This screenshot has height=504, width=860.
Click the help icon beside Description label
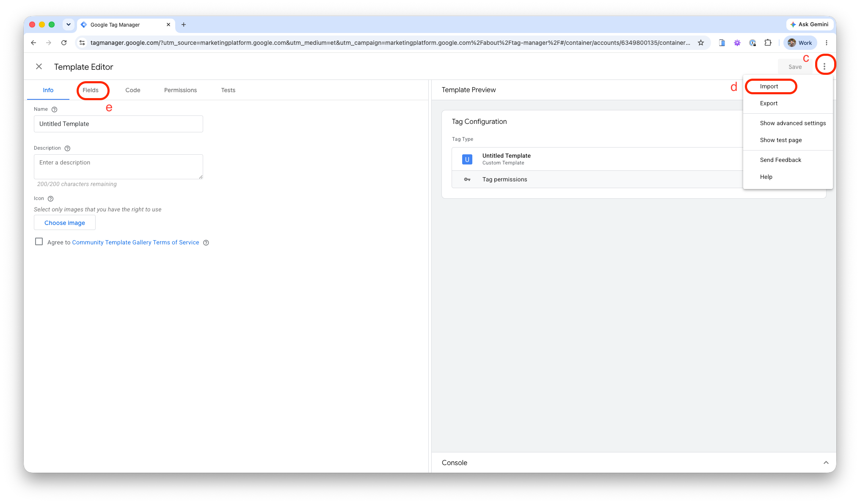67,148
